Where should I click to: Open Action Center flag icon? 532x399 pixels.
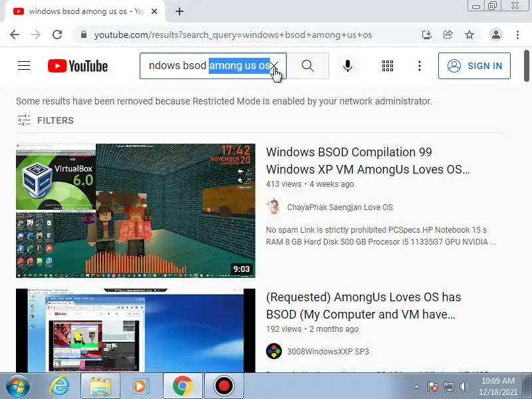tap(433, 386)
